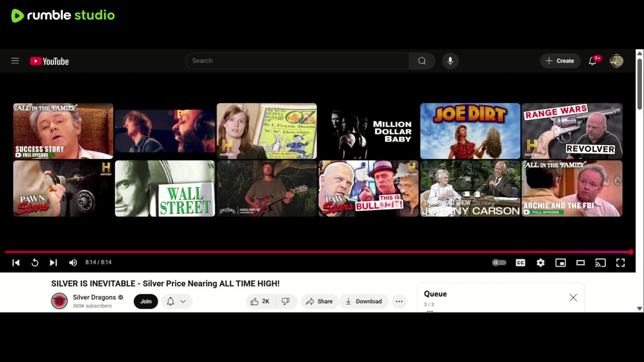Image resolution: width=644 pixels, height=362 pixels.
Task: Like the video with 2K likes
Action: pos(261,301)
